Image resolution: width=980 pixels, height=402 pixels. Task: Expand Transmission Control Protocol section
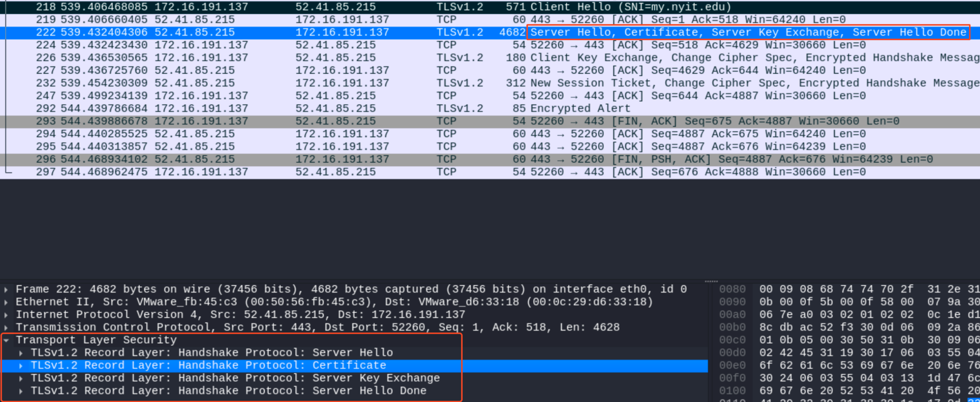tap(6, 328)
